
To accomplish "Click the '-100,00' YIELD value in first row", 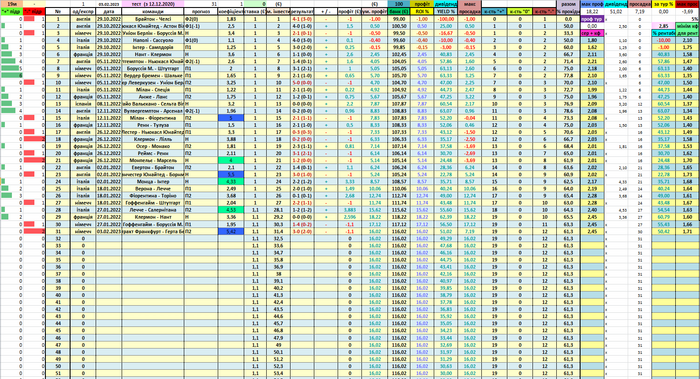I will [x=446, y=19].
